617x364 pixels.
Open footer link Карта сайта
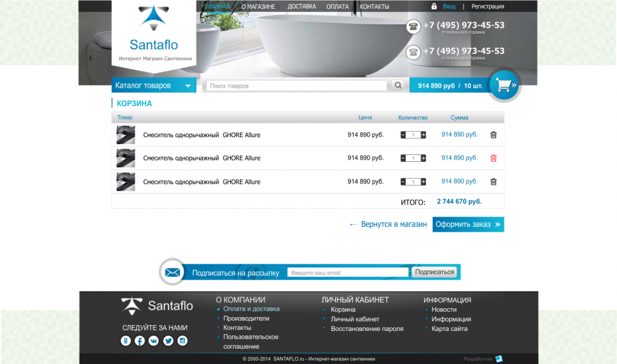[x=449, y=328]
